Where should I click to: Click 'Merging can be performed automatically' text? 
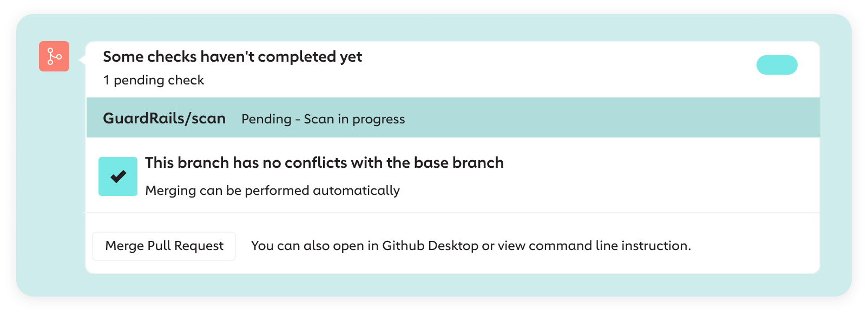point(272,191)
